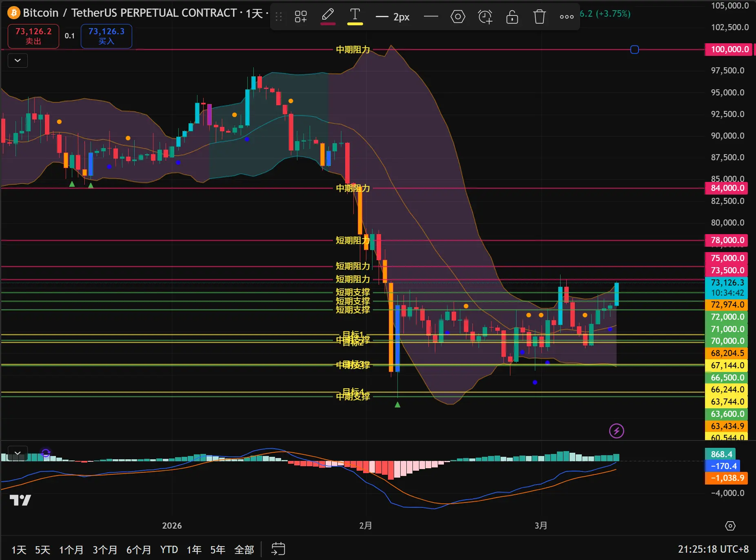Lock the selected drawing
Viewport: 756px width, 560px height.
pos(512,17)
